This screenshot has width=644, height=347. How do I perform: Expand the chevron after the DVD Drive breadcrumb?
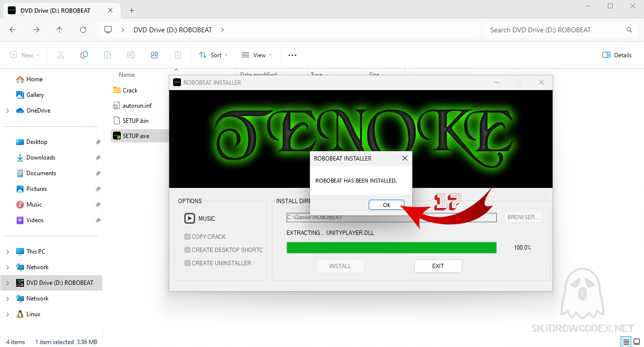tap(222, 30)
